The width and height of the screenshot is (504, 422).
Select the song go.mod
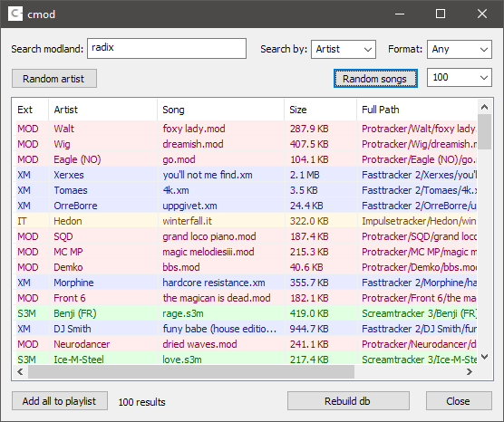(x=179, y=159)
